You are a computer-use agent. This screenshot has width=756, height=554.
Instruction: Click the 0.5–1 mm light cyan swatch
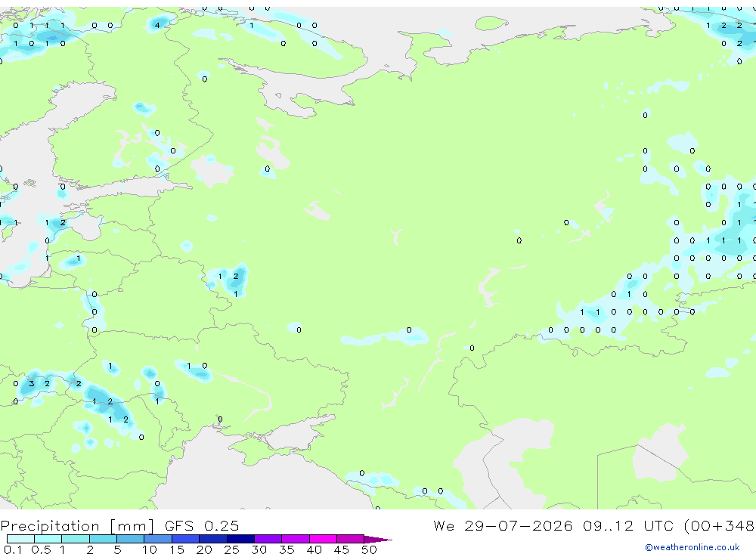pos(48,539)
